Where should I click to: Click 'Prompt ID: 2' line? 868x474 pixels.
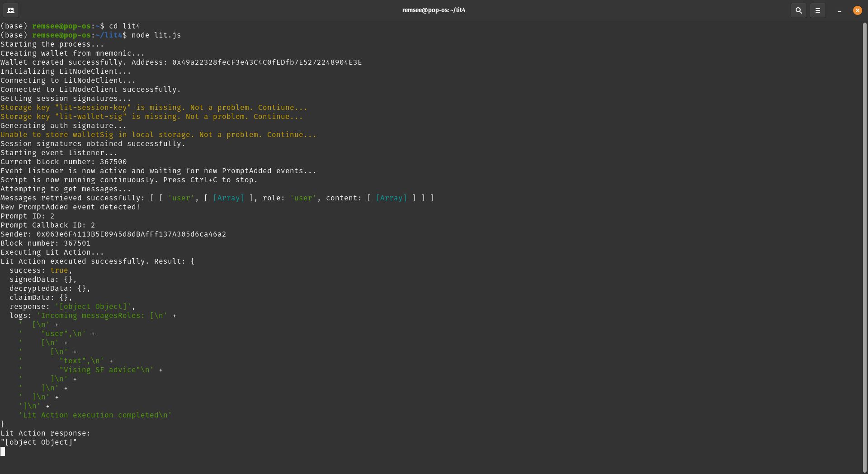click(27, 216)
